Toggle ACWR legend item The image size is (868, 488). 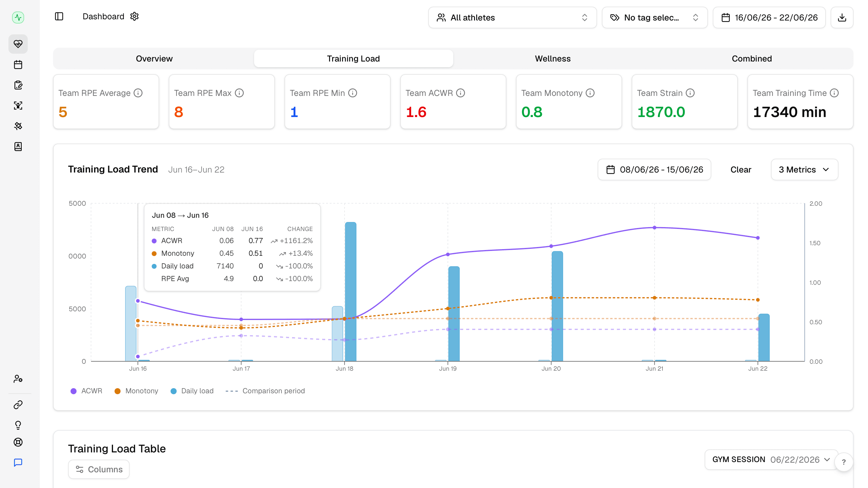click(x=86, y=391)
